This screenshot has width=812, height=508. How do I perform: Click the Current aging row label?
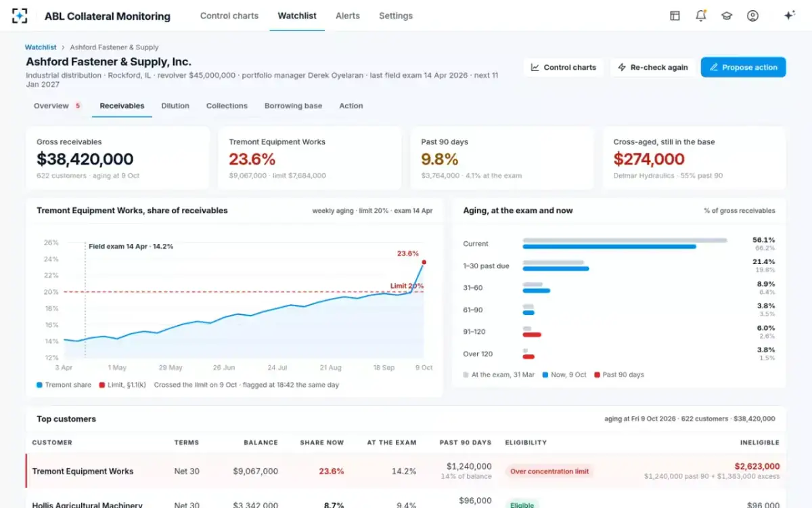click(x=476, y=244)
